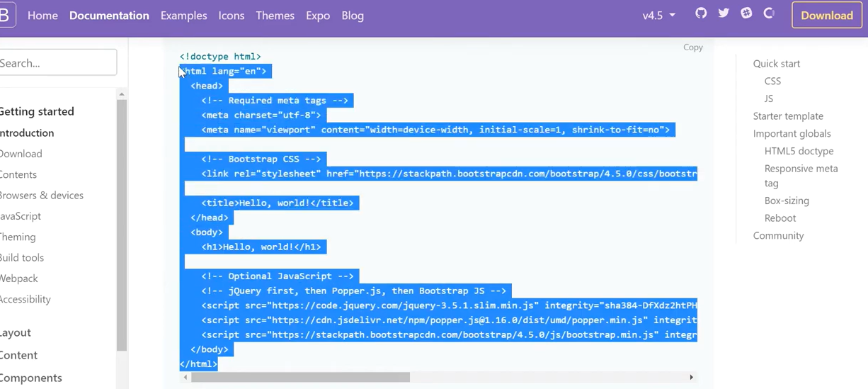Go to Home in the navbar
Viewport: 868px width, 389px height.
pyautogui.click(x=42, y=15)
